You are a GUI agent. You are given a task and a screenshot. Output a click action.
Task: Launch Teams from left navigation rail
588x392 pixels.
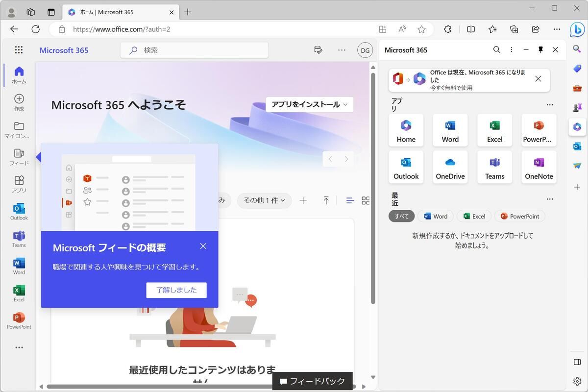[x=19, y=239]
